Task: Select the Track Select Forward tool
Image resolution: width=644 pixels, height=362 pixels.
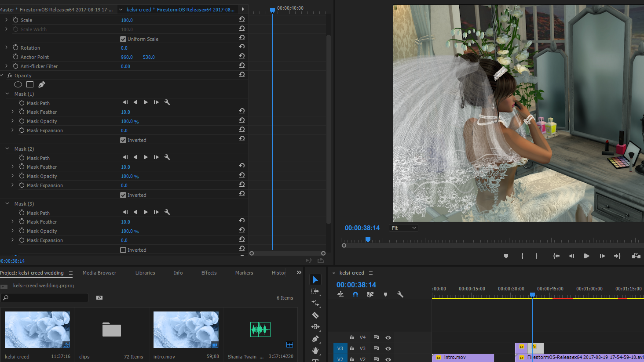Action: 315,291
